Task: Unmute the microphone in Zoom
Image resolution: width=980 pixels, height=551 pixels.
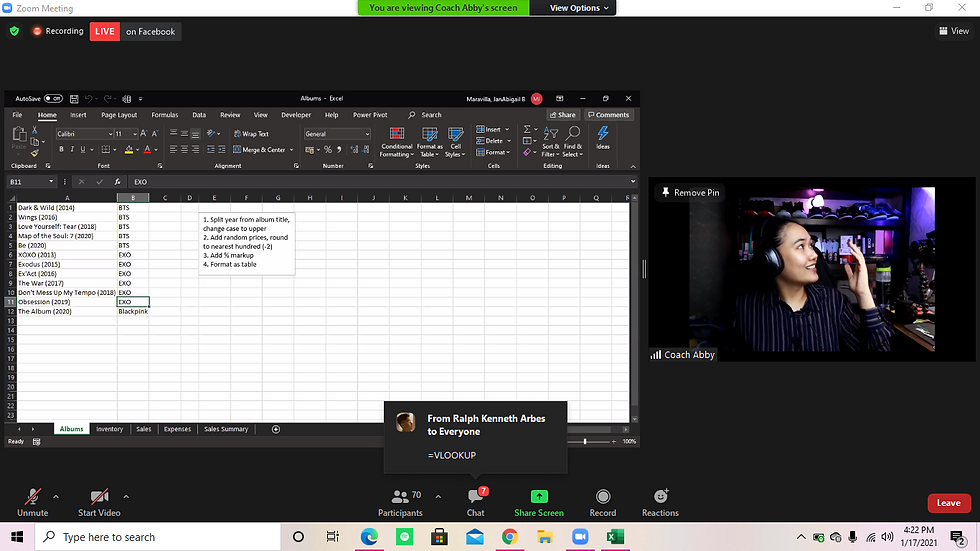Action: pos(32,503)
